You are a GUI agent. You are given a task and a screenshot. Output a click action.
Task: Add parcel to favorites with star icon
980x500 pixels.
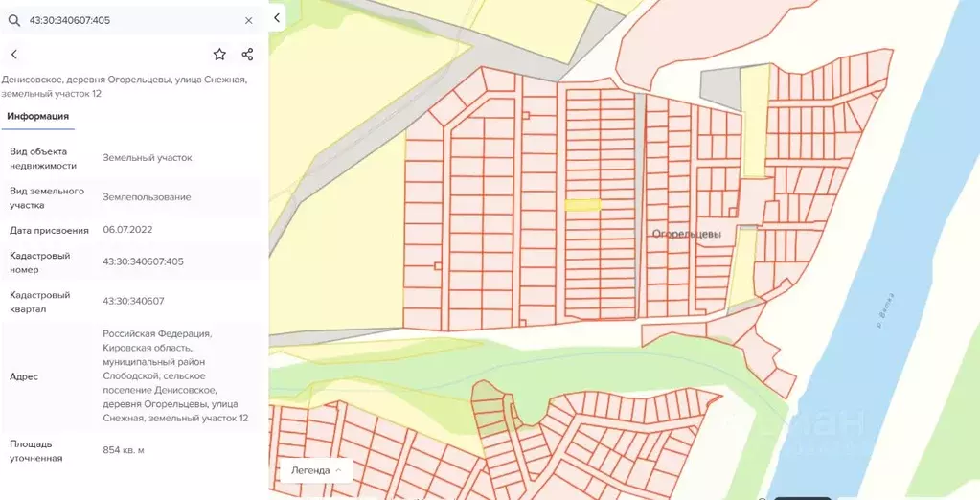point(219,55)
